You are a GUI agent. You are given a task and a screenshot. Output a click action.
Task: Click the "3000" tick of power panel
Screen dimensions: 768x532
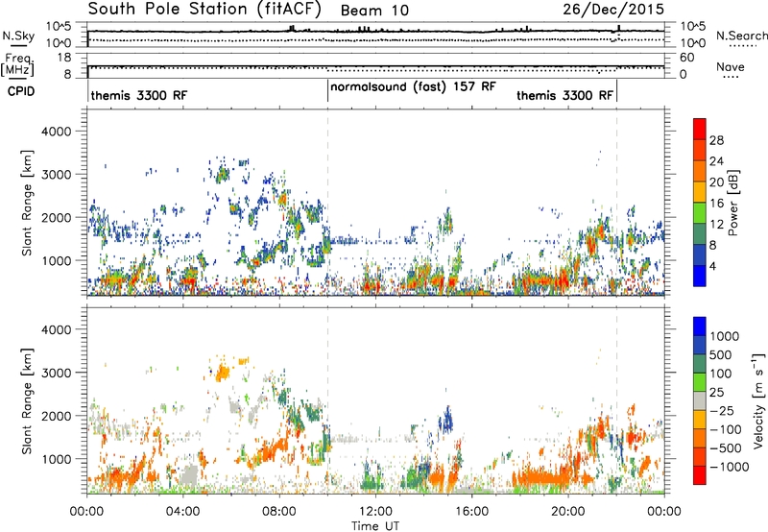pyautogui.click(x=57, y=175)
